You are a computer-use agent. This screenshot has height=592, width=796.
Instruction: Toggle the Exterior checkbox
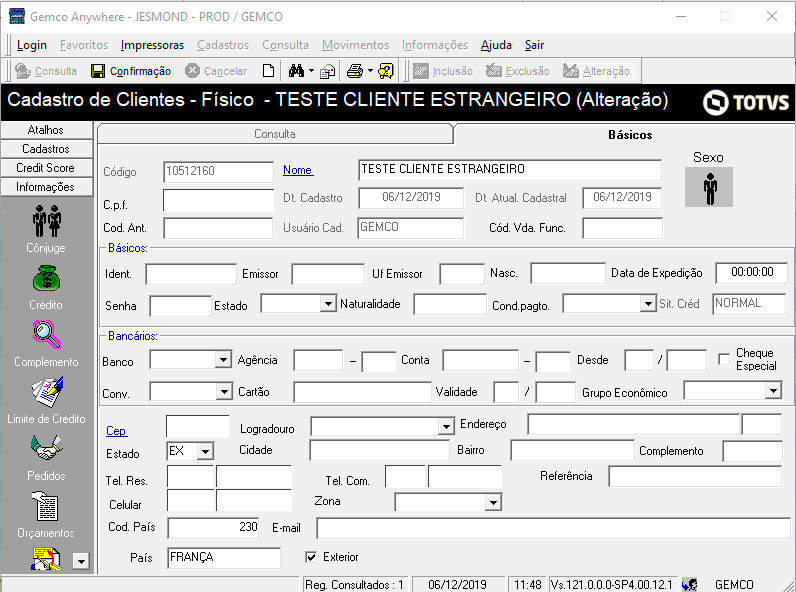311,557
